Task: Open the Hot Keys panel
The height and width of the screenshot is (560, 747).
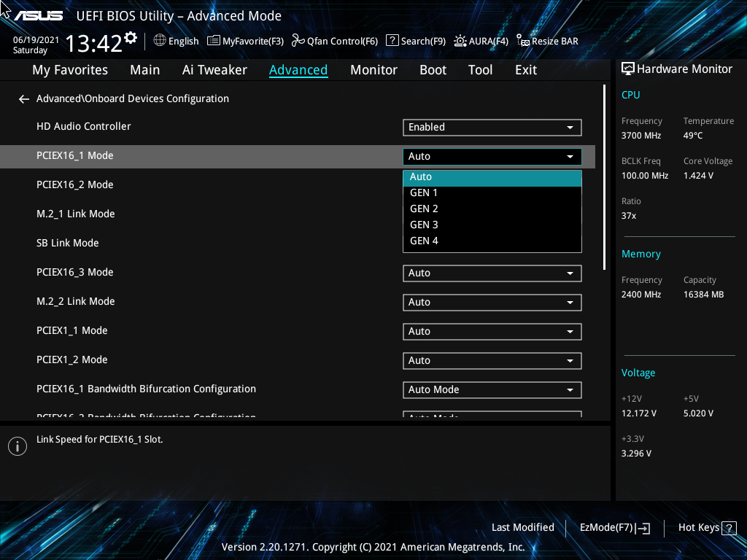Action: click(705, 527)
